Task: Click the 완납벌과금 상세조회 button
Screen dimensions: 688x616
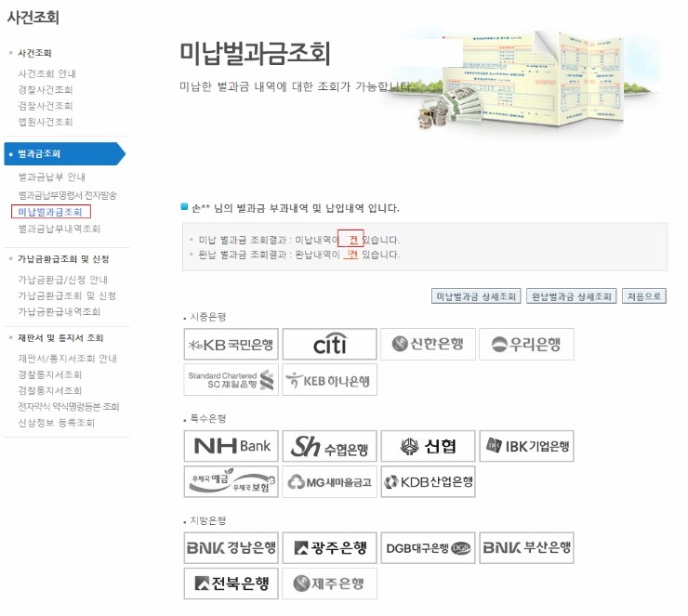Action: (x=571, y=296)
